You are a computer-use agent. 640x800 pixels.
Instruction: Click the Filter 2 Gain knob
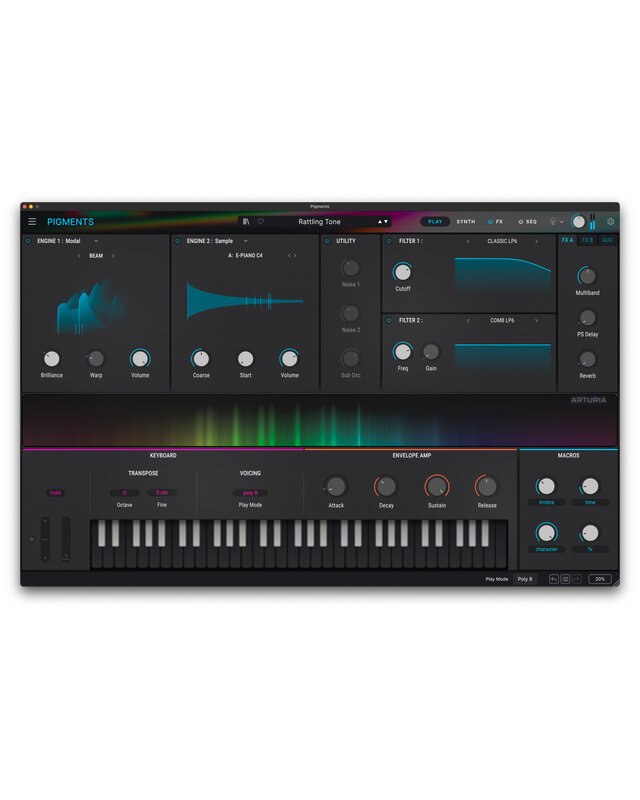(431, 352)
